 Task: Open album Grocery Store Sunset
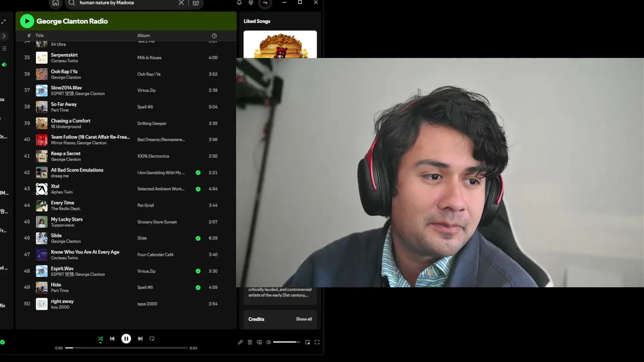click(x=157, y=222)
